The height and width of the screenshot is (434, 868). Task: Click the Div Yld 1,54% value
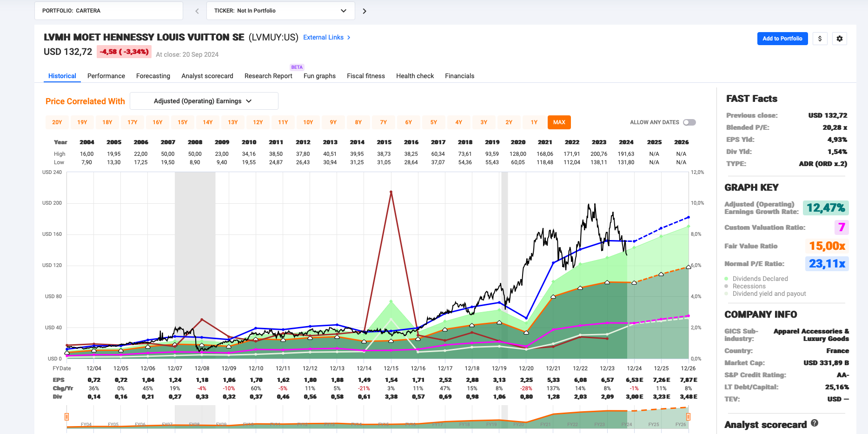pyautogui.click(x=837, y=152)
